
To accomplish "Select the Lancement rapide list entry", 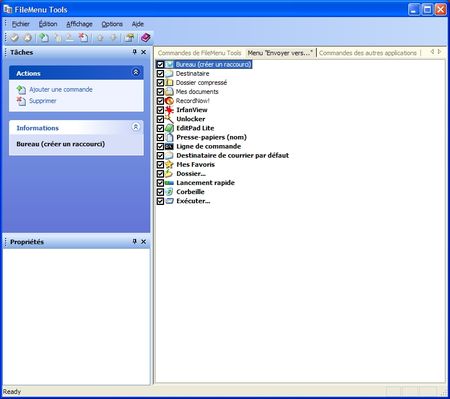I will coord(205,183).
